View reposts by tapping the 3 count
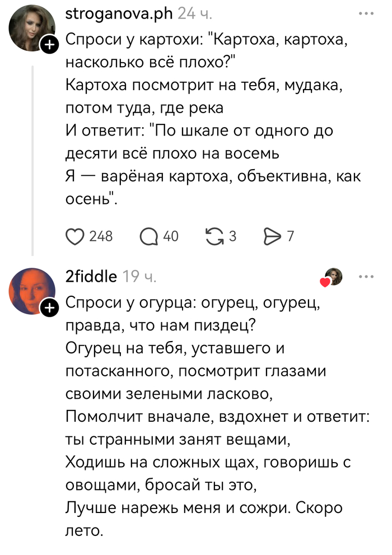The height and width of the screenshot is (555, 392). 231,236
